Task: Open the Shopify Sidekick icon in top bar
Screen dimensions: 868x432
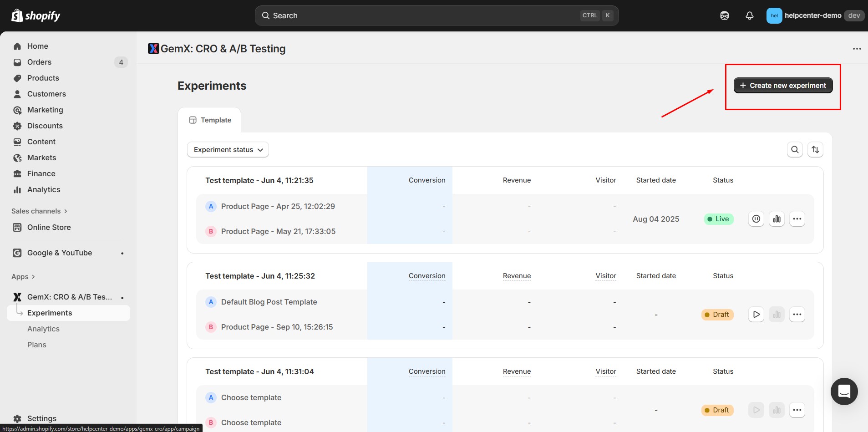Action: point(725,15)
